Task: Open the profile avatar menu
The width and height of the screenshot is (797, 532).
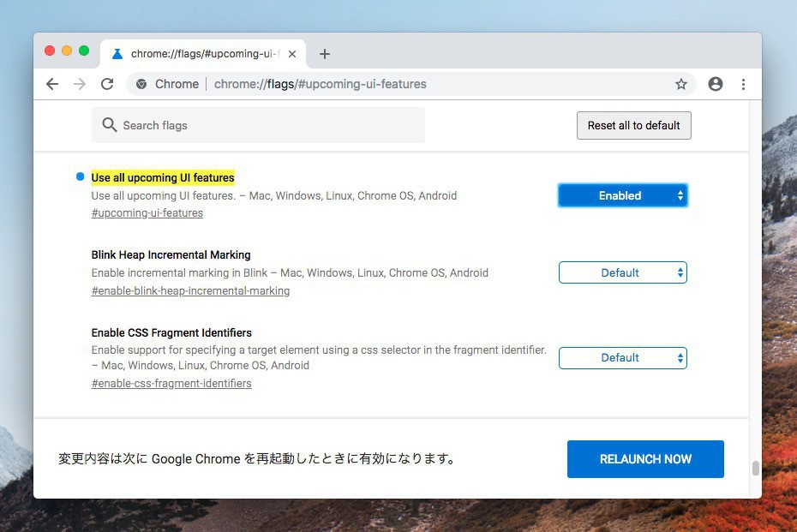Action: (716, 84)
